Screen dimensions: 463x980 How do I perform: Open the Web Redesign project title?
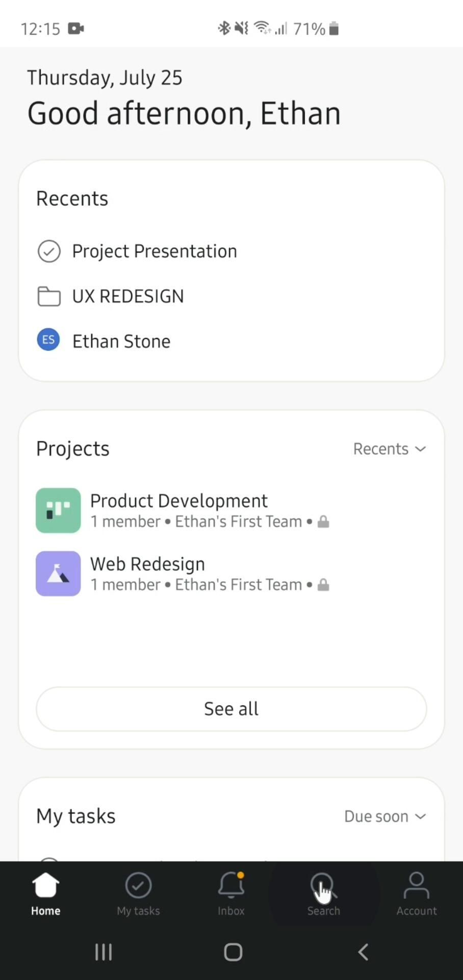tap(147, 564)
